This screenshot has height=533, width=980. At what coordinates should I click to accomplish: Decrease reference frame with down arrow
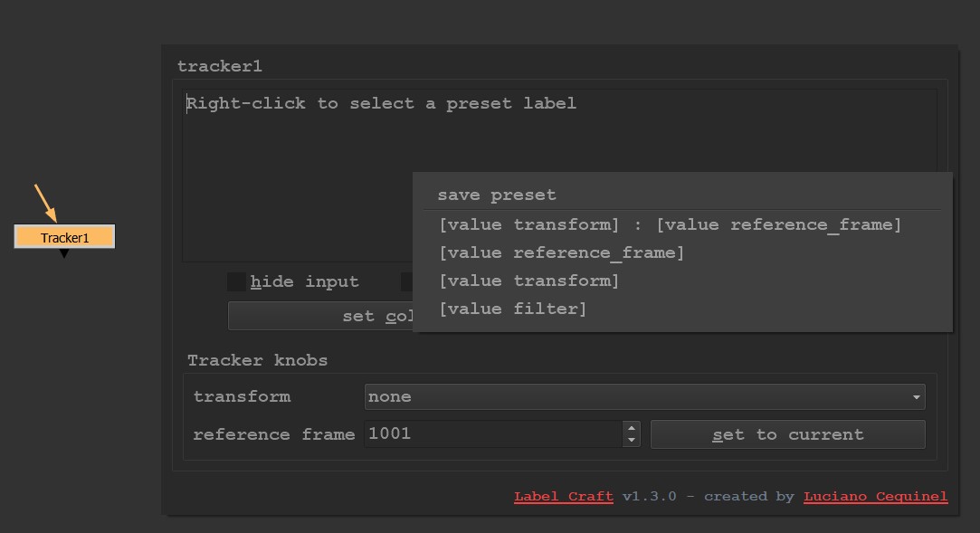(632, 441)
